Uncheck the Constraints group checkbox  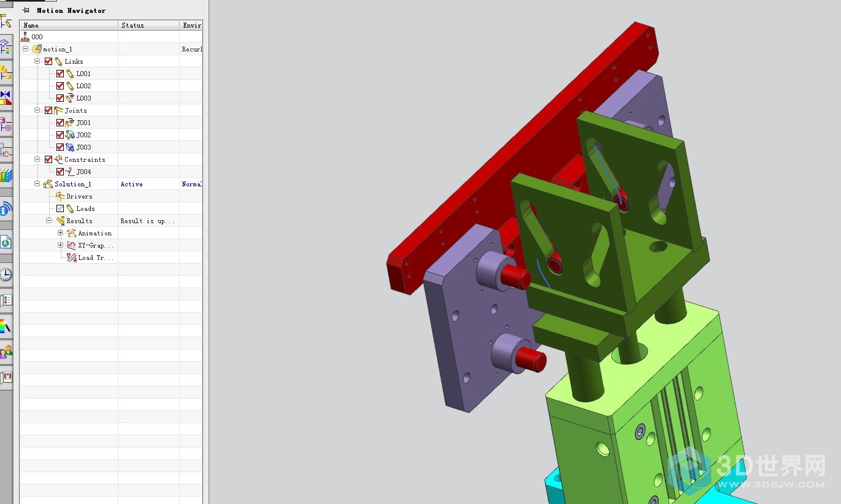(x=48, y=159)
